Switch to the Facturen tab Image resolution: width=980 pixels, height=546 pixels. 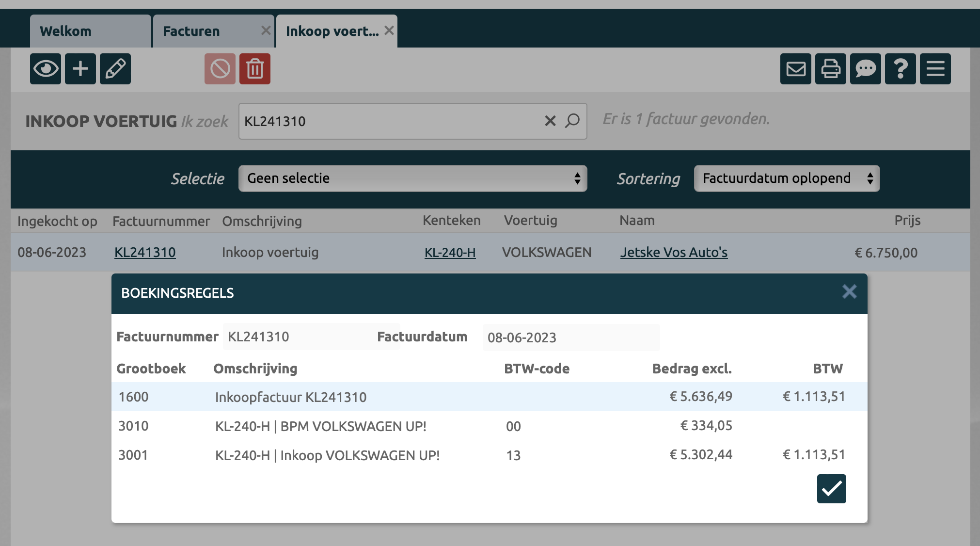click(x=206, y=31)
